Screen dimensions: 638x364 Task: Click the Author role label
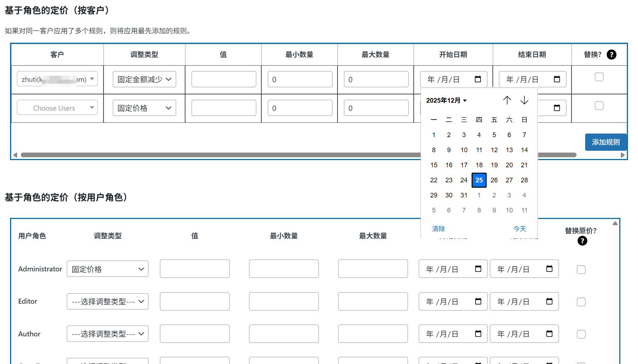pos(29,334)
